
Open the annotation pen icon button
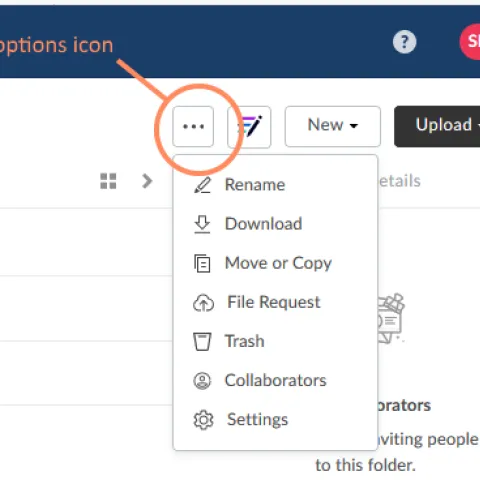coord(249,127)
